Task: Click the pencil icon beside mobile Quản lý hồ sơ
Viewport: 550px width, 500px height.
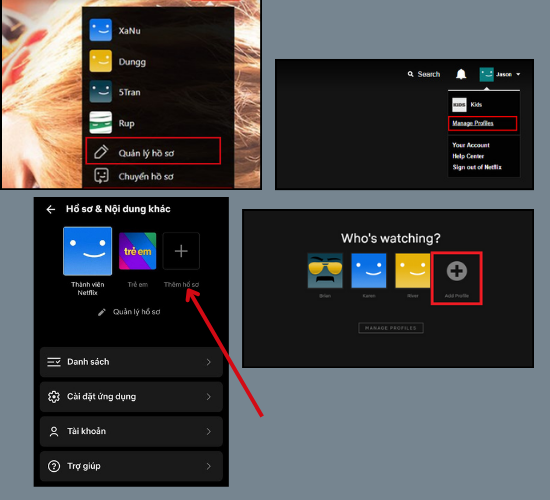Action: (102, 312)
